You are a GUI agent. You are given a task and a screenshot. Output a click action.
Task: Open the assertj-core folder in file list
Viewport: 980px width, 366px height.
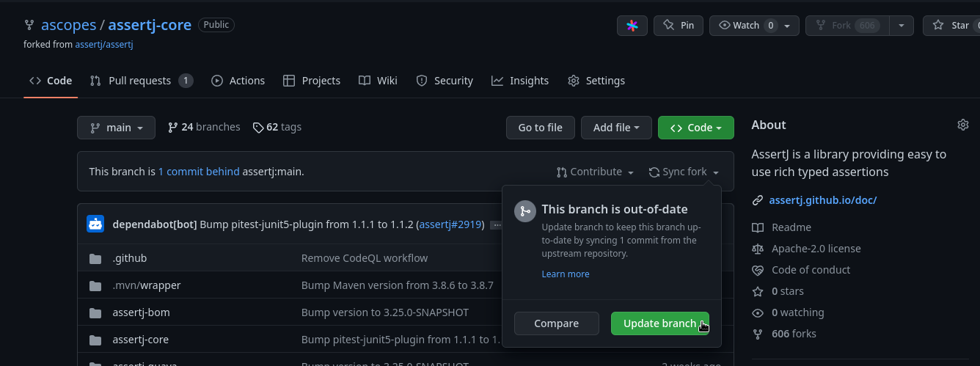pos(141,340)
